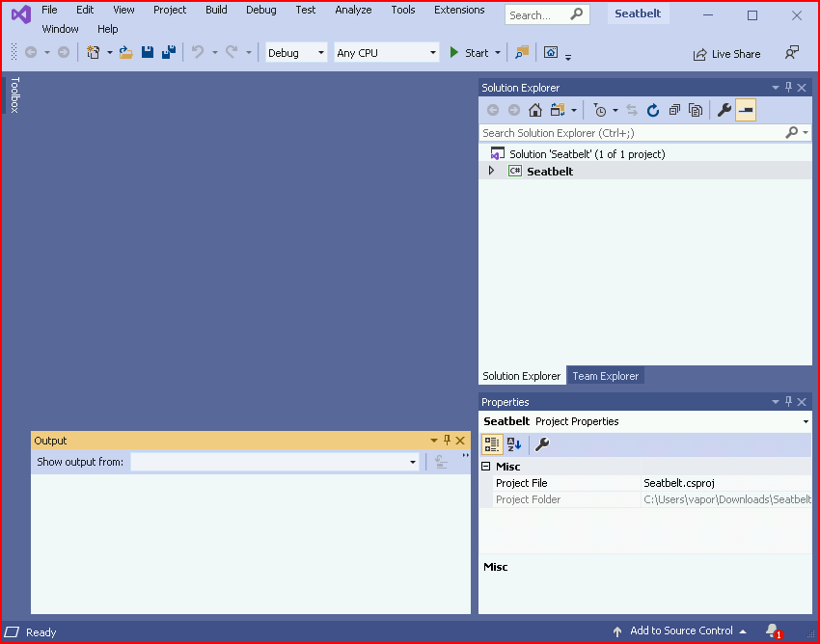
Task: Close the Properties panel
Action: click(x=802, y=401)
